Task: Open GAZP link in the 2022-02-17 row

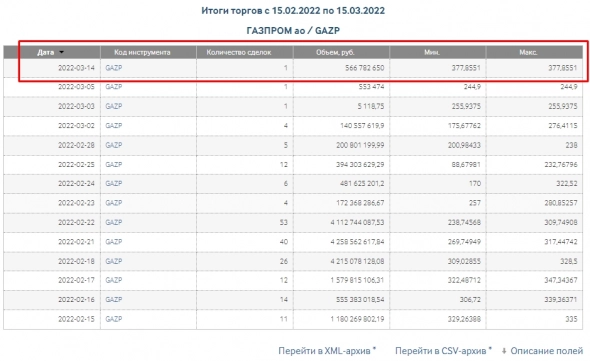Action: [114, 280]
